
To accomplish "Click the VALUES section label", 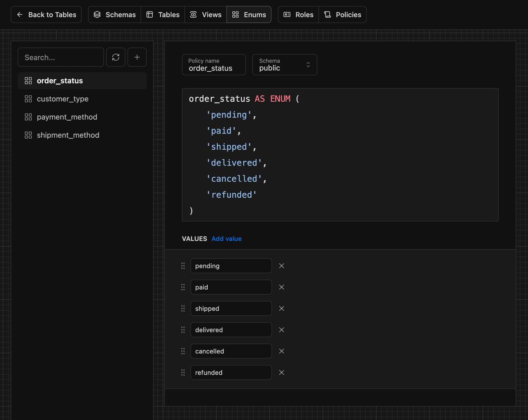I will click(x=194, y=239).
